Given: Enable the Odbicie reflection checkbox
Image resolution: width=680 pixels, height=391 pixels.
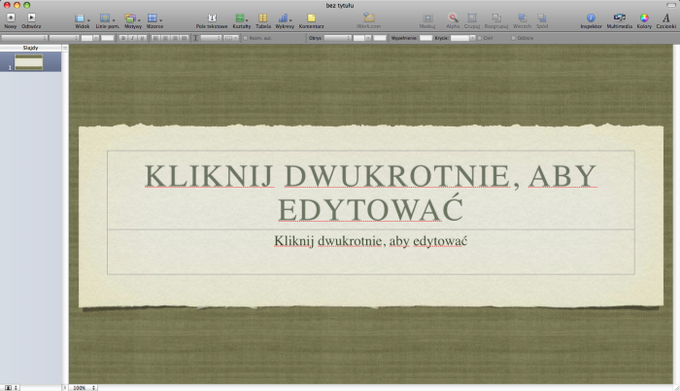Looking at the screenshot, I should click(513, 38).
